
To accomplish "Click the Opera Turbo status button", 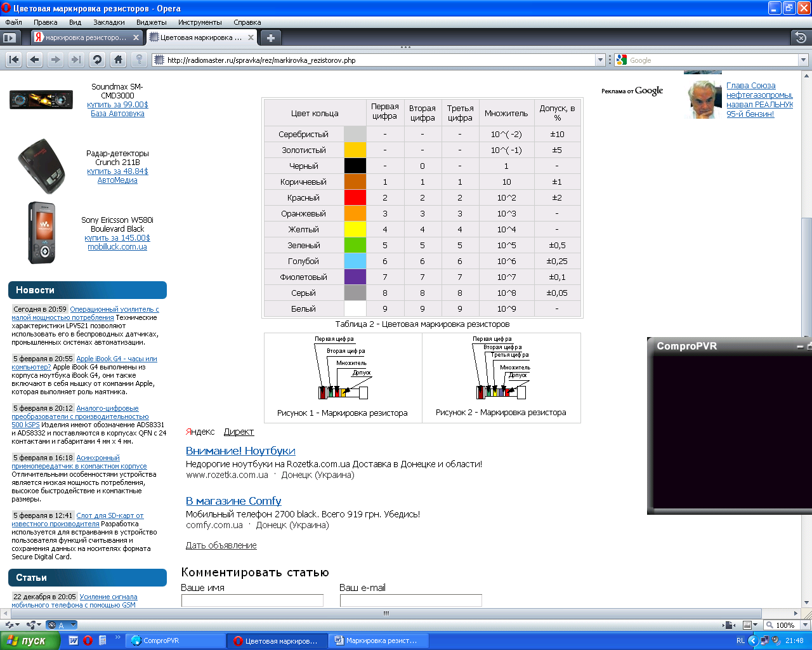I will click(x=62, y=625).
